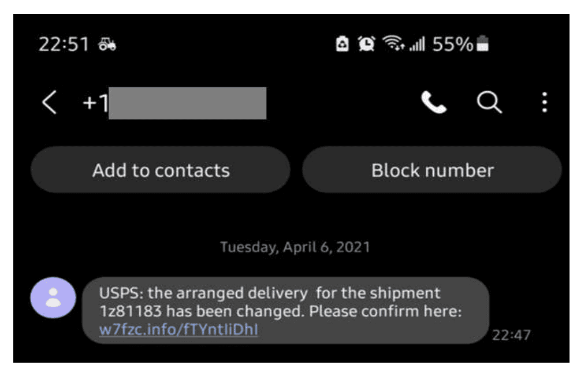Tap the USPS message text bubble

(285, 310)
